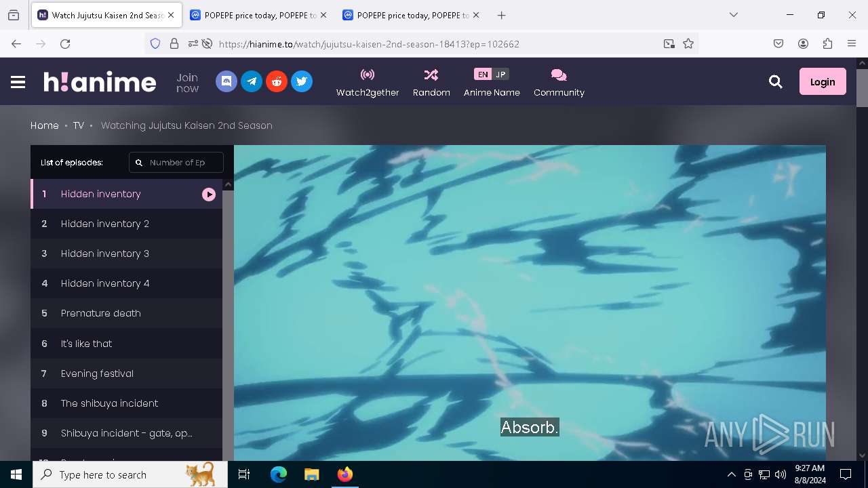Open Watch2gether live rooms

coord(368,83)
